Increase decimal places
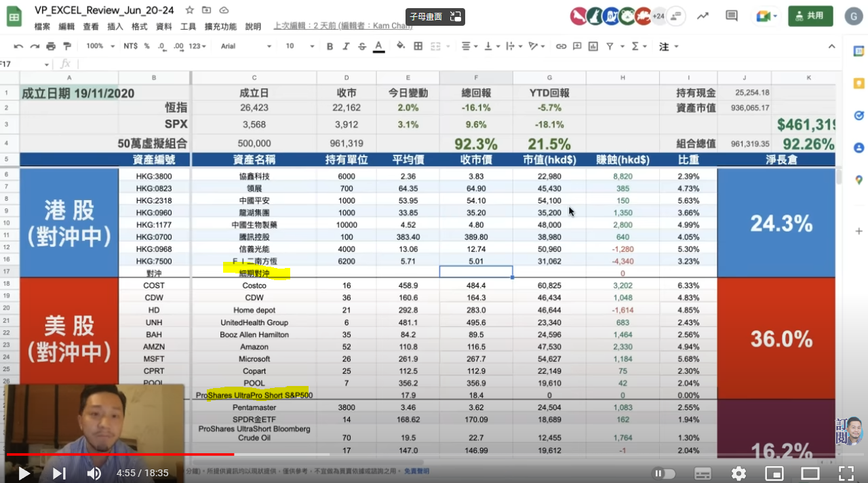The height and width of the screenshot is (483, 868). (178, 46)
